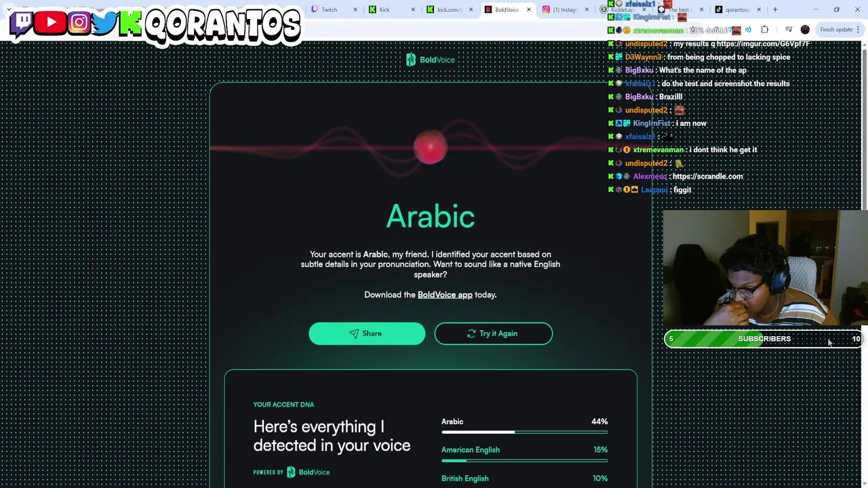The width and height of the screenshot is (868, 488).
Task: Close the BoldVoice tab
Action: pos(528,9)
